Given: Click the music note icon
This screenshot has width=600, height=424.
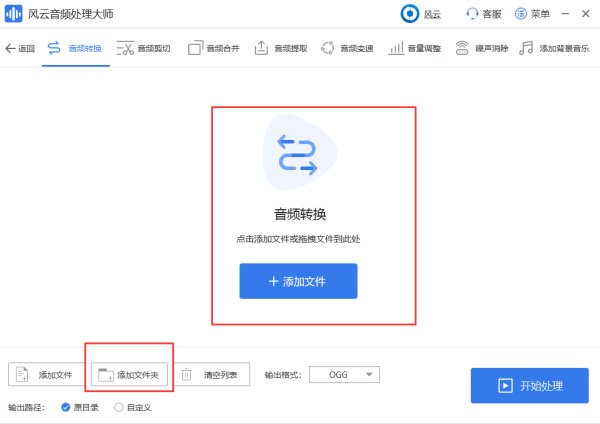Looking at the screenshot, I should (x=526, y=48).
